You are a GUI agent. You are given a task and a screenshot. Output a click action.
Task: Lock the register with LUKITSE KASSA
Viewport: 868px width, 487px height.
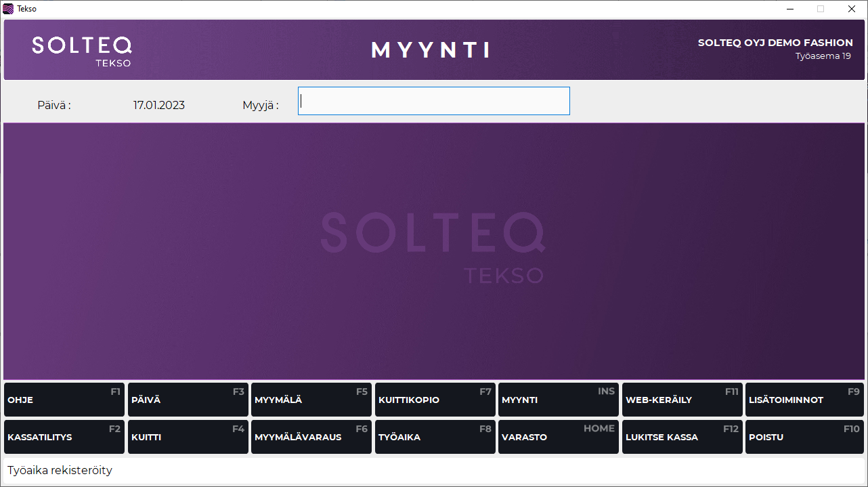click(682, 437)
